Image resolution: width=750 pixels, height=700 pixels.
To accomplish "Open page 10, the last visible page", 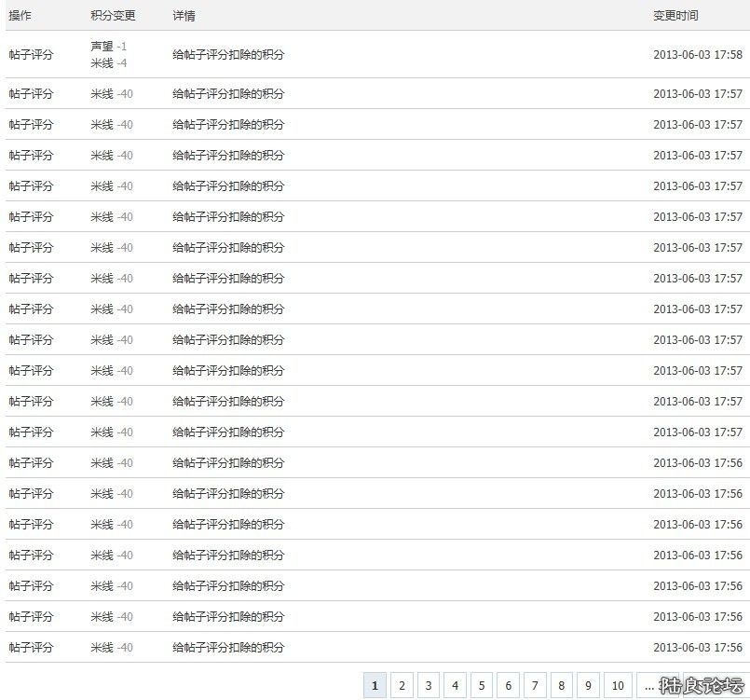I will pos(619,685).
